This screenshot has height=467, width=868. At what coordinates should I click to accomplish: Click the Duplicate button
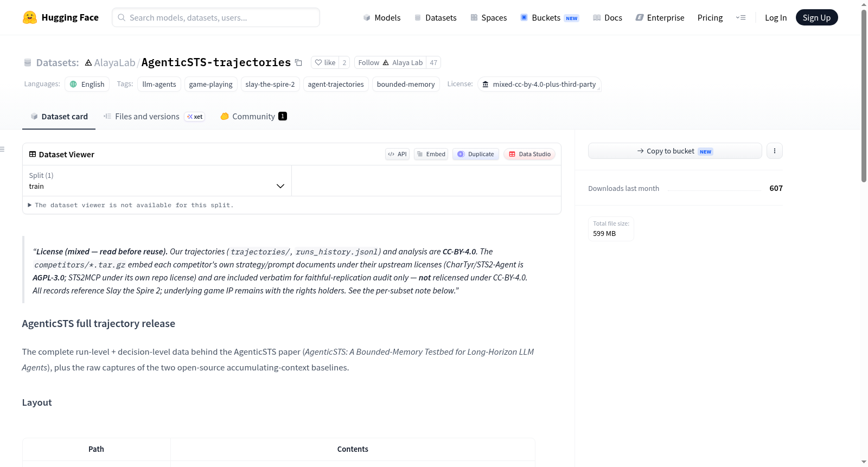coord(476,154)
